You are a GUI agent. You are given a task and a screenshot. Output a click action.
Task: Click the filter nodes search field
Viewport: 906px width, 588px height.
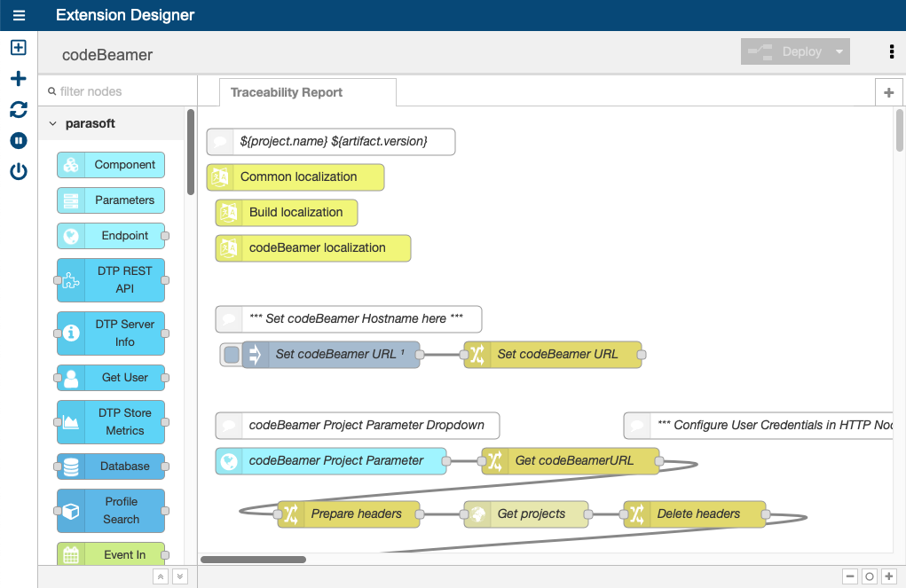coord(118,91)
